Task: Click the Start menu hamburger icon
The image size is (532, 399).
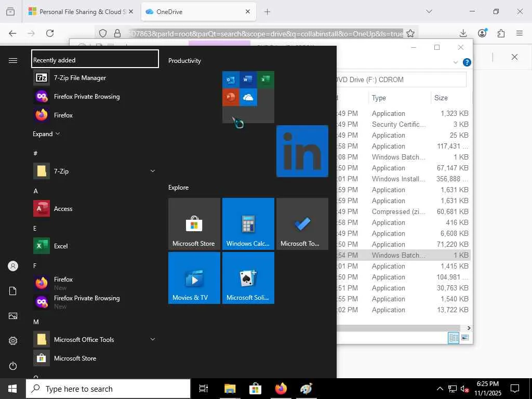Action: [13, 60]
